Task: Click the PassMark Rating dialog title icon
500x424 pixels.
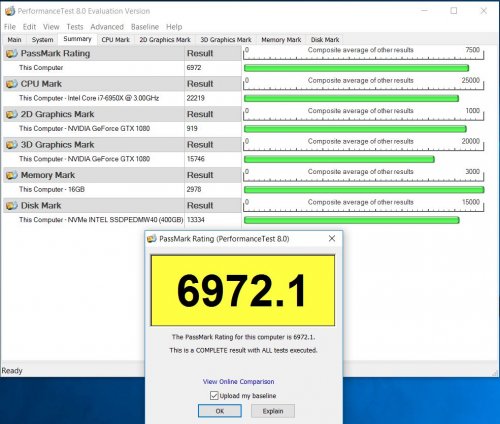Action: click(x=152, y=239)
